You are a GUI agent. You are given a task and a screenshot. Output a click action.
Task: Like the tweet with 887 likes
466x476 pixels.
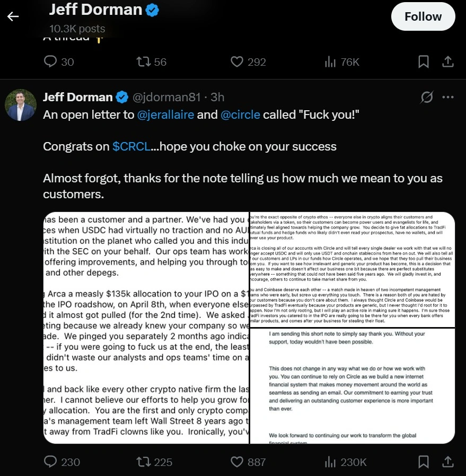pyautogui.click(x=237, y=462)
